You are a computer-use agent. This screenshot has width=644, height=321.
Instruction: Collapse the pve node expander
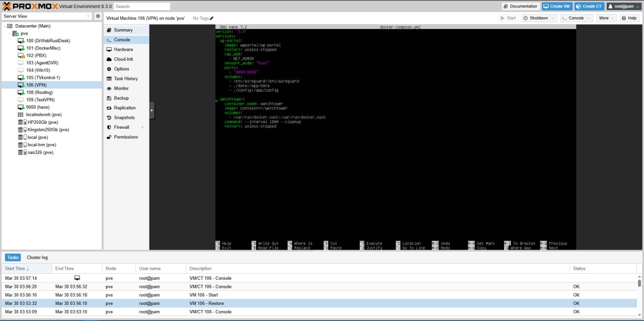click(10, 33)
